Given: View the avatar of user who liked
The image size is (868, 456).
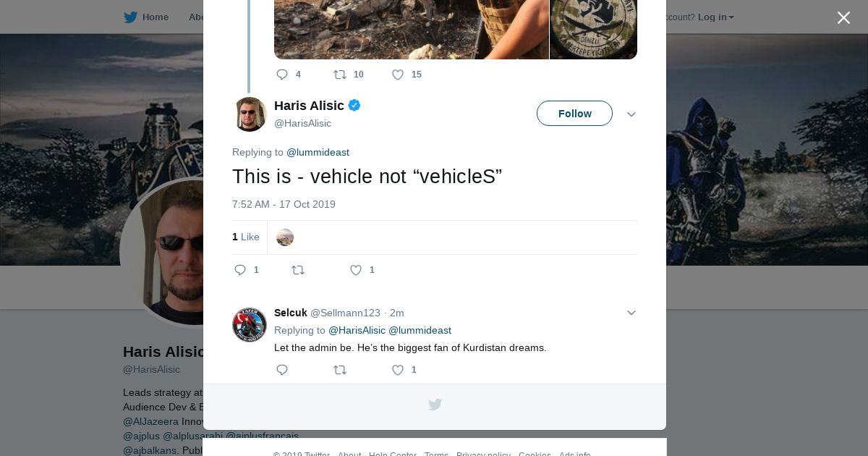Looking at the screenshot, I should click(285, 237).
